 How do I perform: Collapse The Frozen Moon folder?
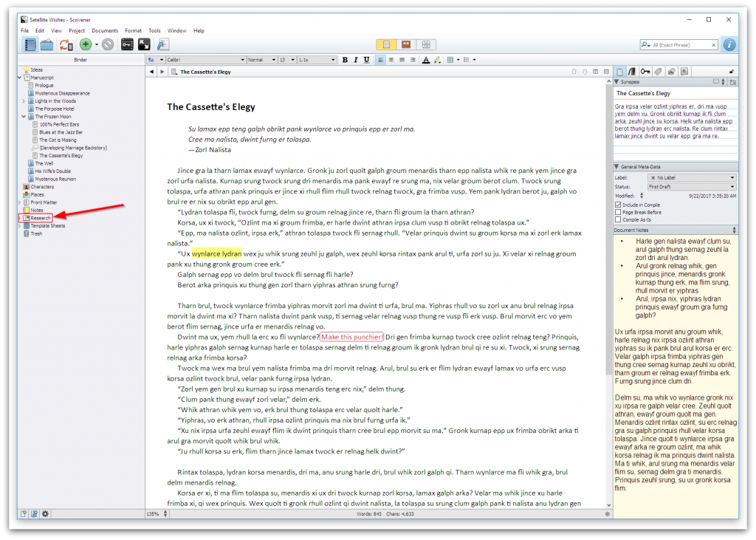tap(24, 116)
